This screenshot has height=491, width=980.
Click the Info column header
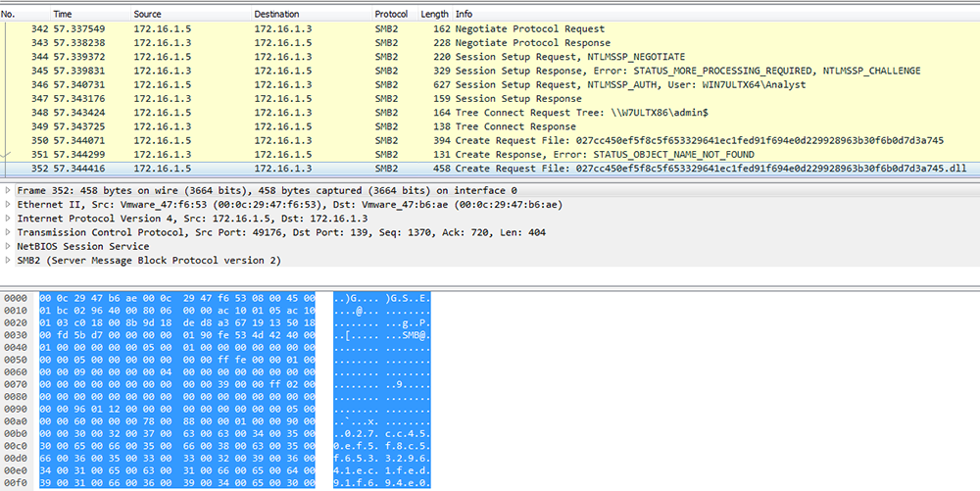click(715, 14)
